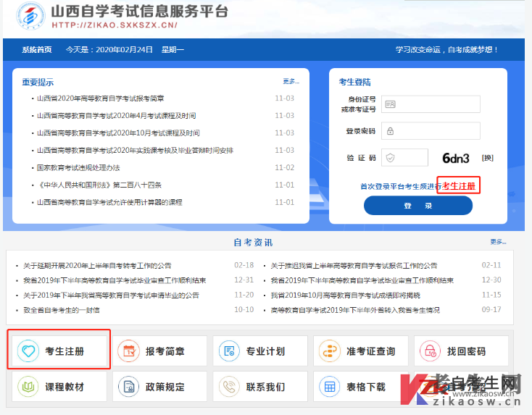Image resolution: width=532 pixels, height=415 pixels.
Task: Click the calendar icon beside 报考简章
Action: [x=128, y=351]
